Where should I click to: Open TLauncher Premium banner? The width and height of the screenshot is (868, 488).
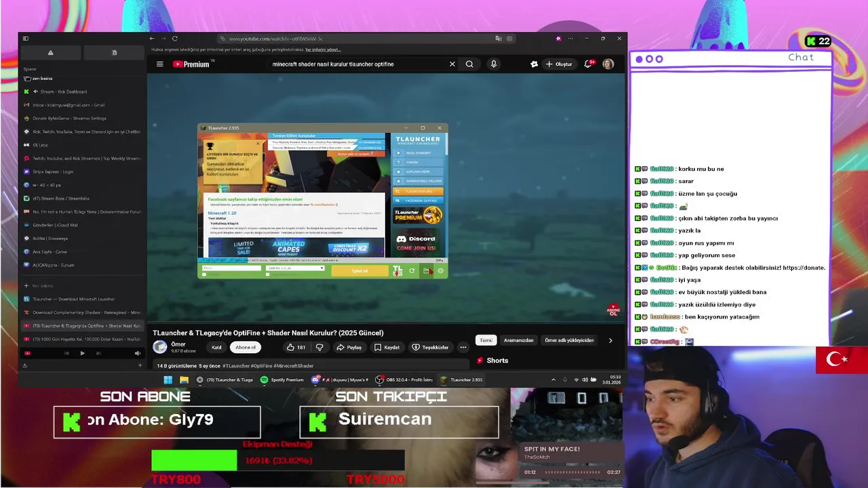click(x=418, y=215)
